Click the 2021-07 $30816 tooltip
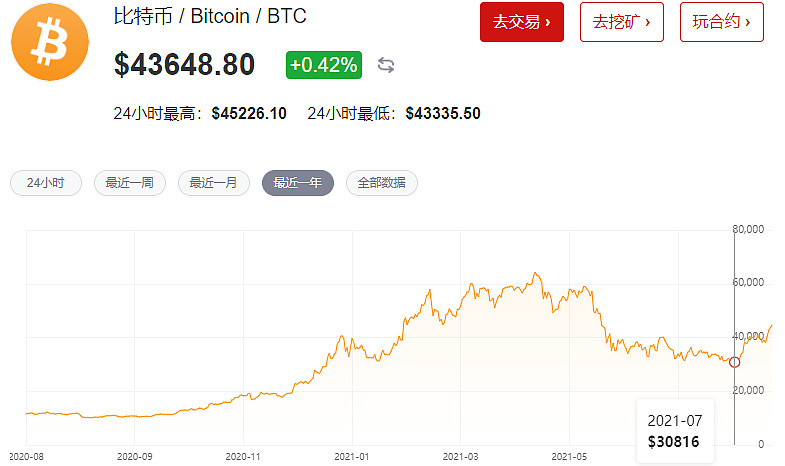 tap(676, 431)
